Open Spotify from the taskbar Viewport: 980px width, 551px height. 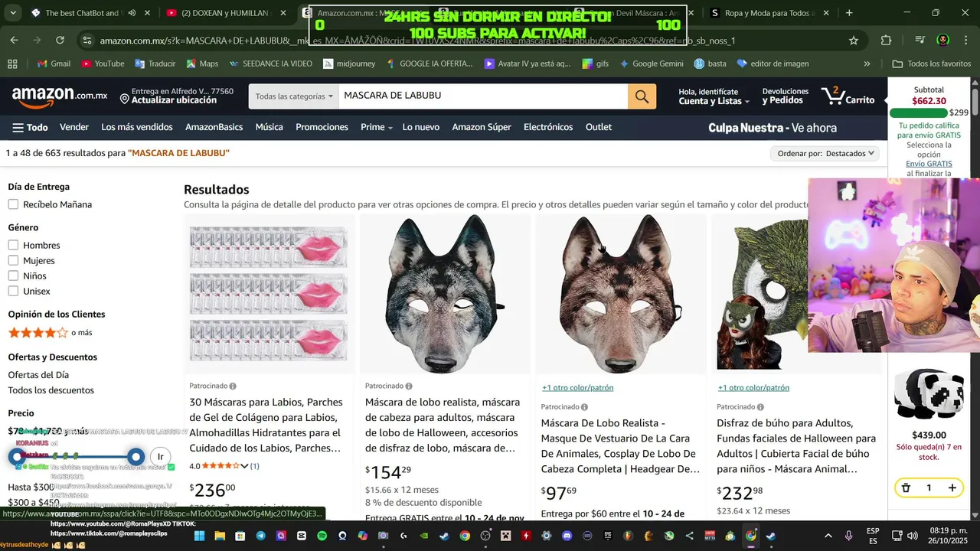[322, 536]
